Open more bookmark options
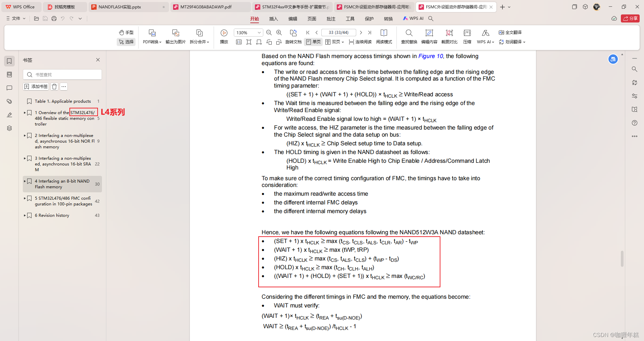 (x=64, y=87)
